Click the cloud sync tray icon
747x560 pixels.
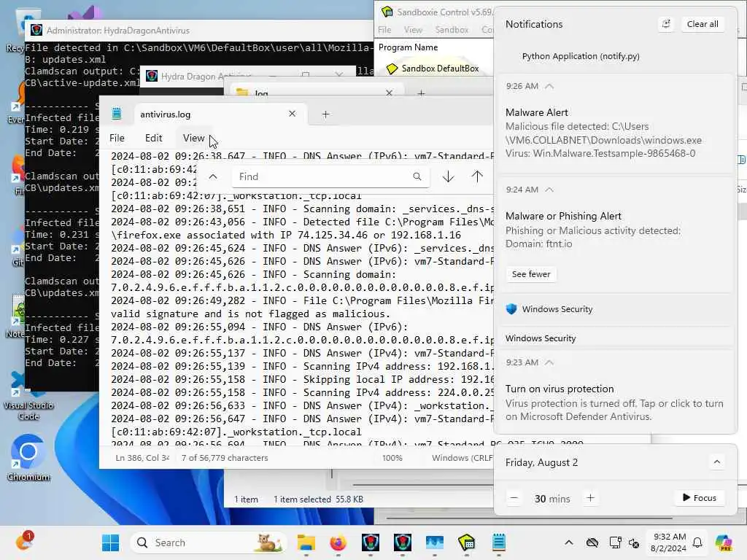coord(592,542)
